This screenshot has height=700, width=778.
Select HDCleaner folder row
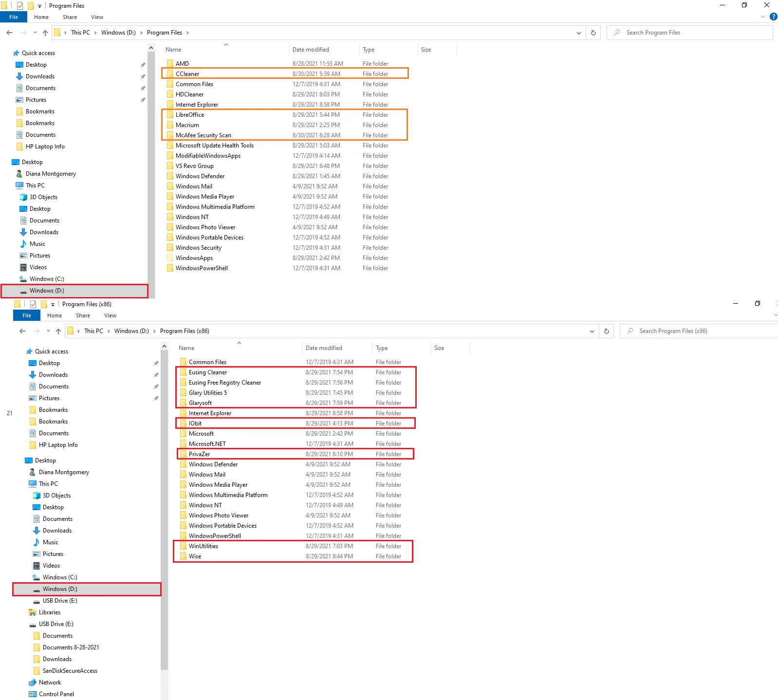tap(285, 94)
